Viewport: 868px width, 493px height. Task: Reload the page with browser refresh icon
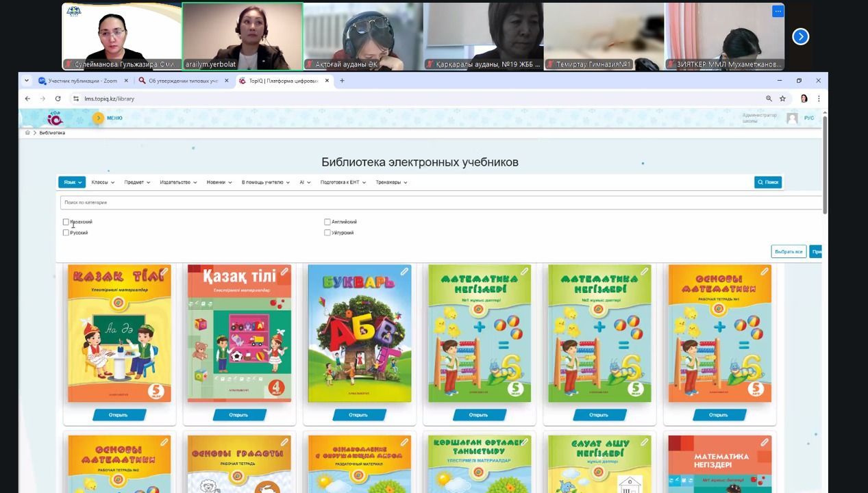pyautogui.click(x=58, y=99)
